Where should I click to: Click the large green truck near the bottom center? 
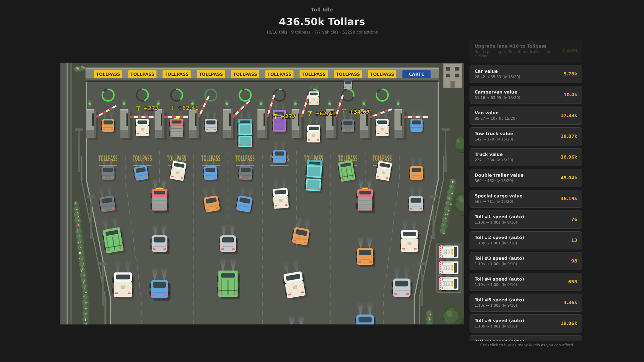(228, 284)
